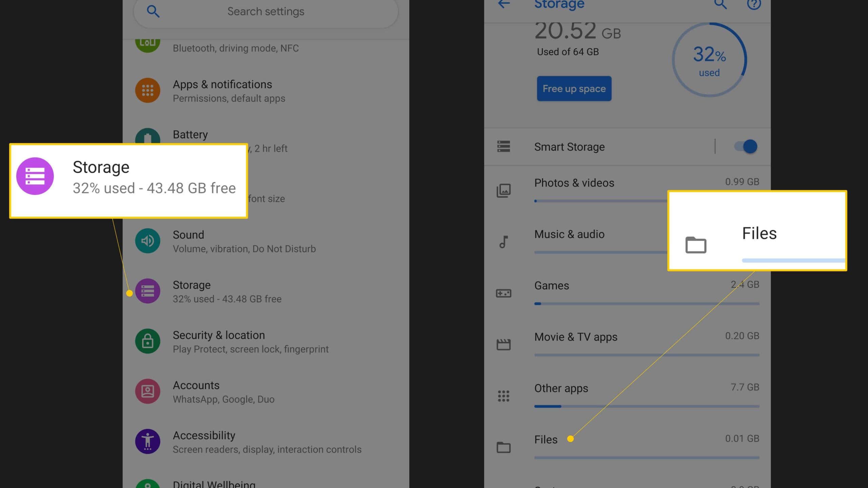Open the "Battery" settings label

[190, 135]
